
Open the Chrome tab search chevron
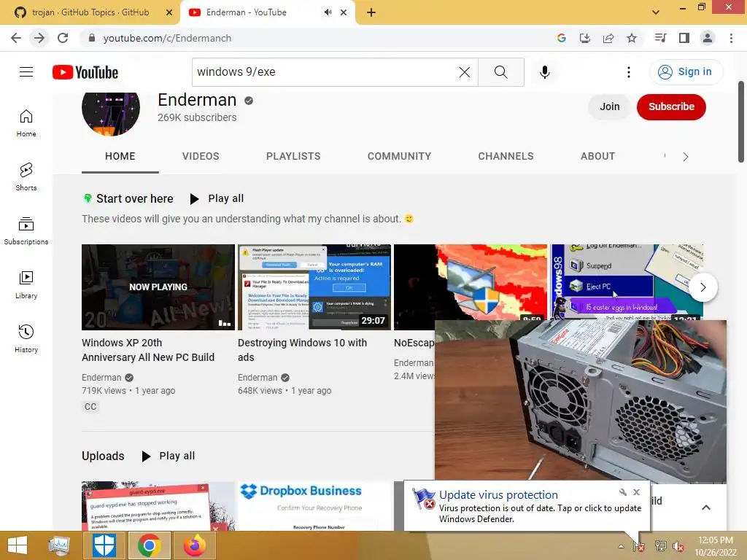point(656,12)
